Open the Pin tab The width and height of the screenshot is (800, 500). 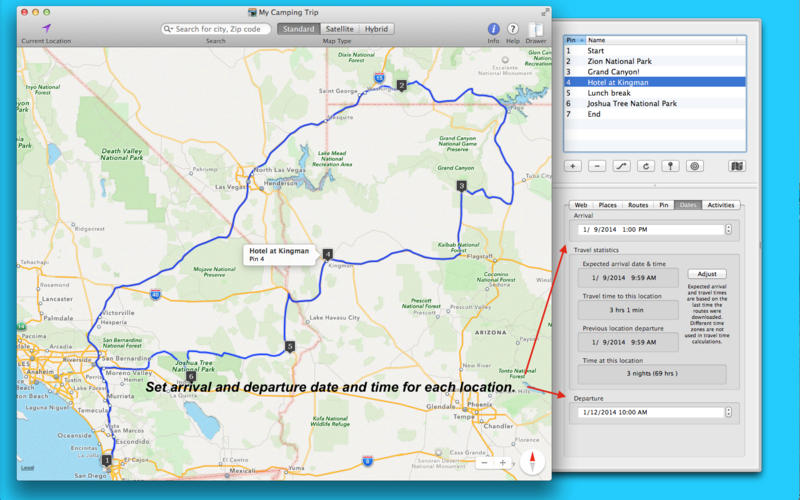point(663,205)
